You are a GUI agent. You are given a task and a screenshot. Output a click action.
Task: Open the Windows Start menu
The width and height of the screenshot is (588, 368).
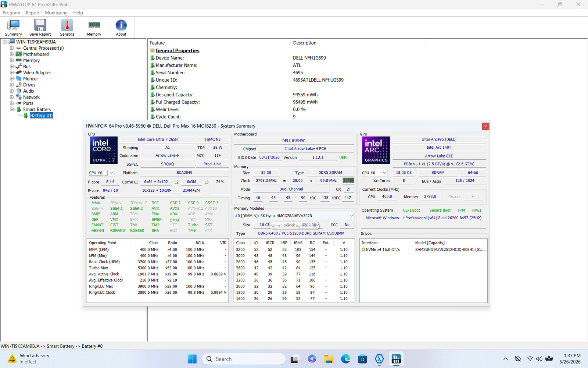192,359
